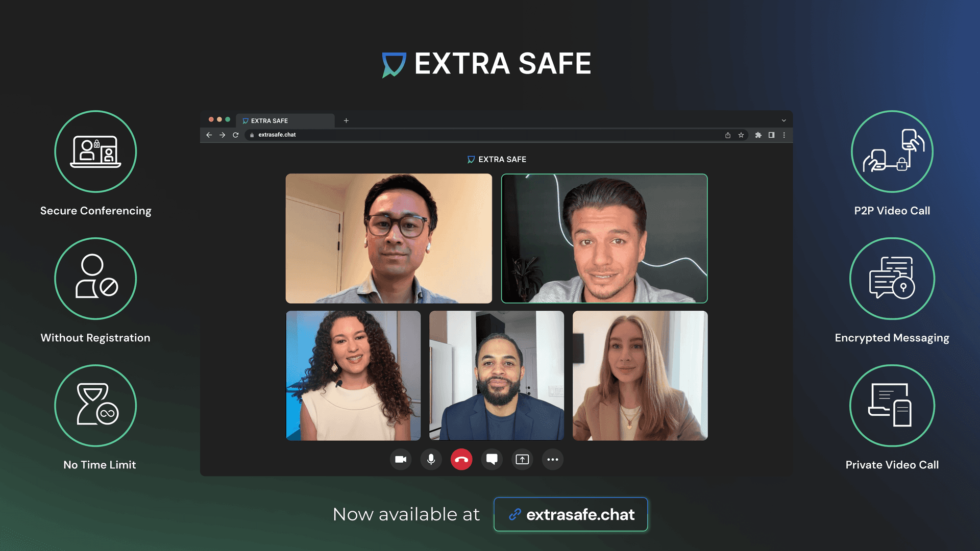Reload the extrasafe.chat page
This screenshot has height=551, width=980.
point(235,135)
